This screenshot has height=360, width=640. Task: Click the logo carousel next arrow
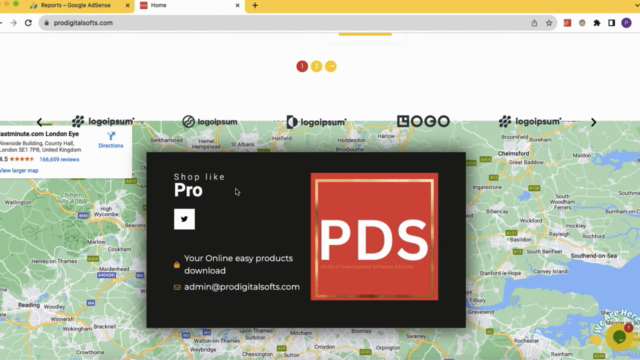pos(593,122)
